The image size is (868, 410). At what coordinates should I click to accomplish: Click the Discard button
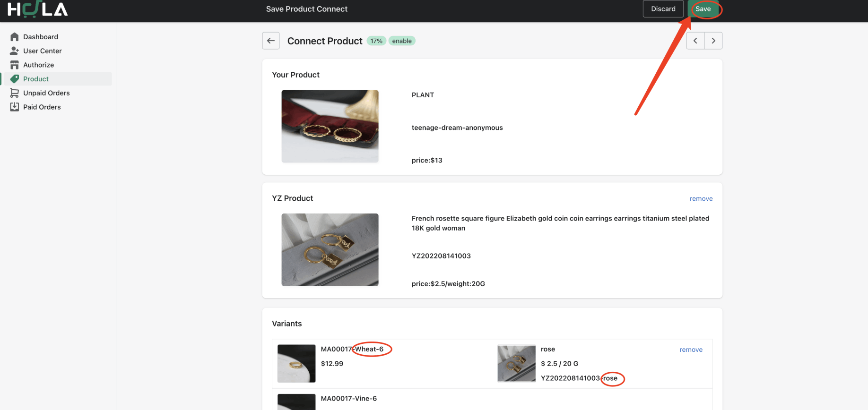click(663, 9)
